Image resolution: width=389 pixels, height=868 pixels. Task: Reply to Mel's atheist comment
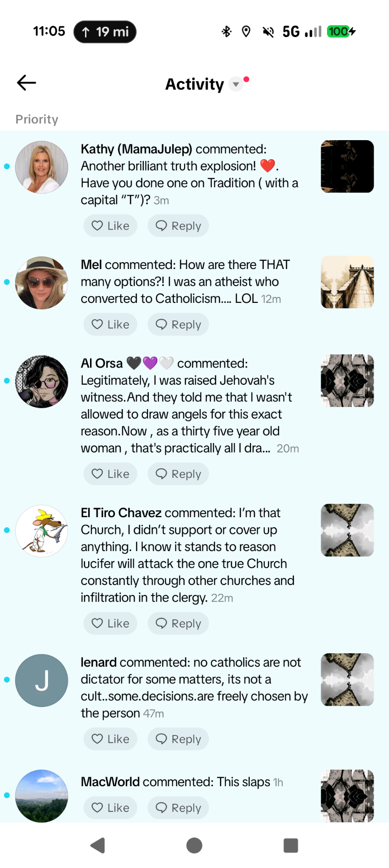pyautogui.click(x=178, y=325)
